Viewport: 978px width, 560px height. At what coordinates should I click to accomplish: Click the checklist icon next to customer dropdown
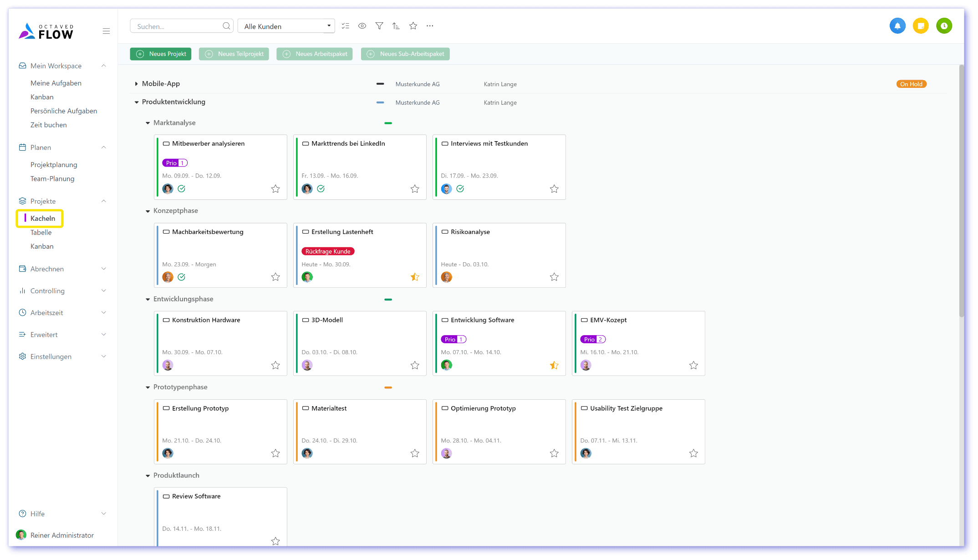click(x=346, y=26)
